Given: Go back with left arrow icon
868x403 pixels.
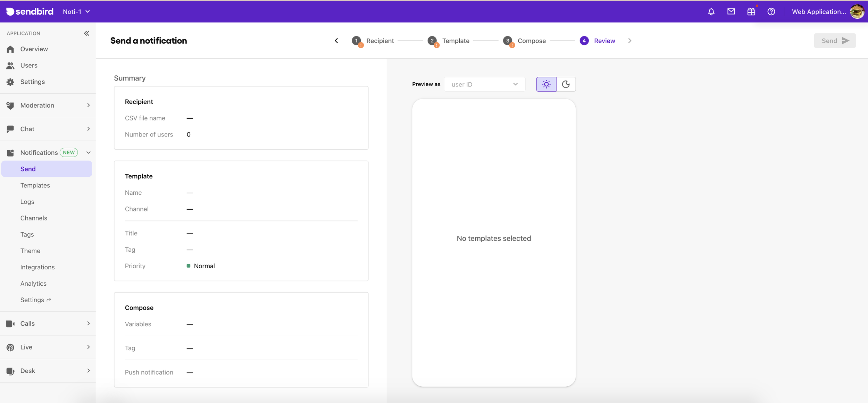Looking at the screenshot, I should click(336, 41).
